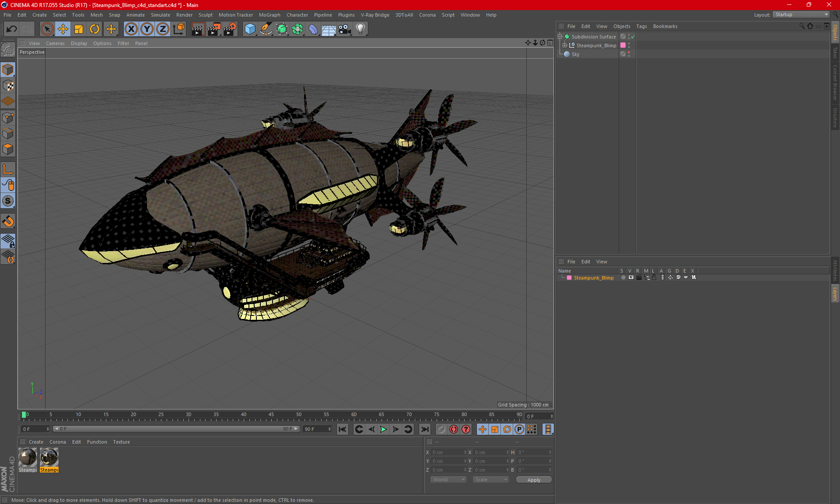Add a Cube primitive object

click(x=250, y=29)
